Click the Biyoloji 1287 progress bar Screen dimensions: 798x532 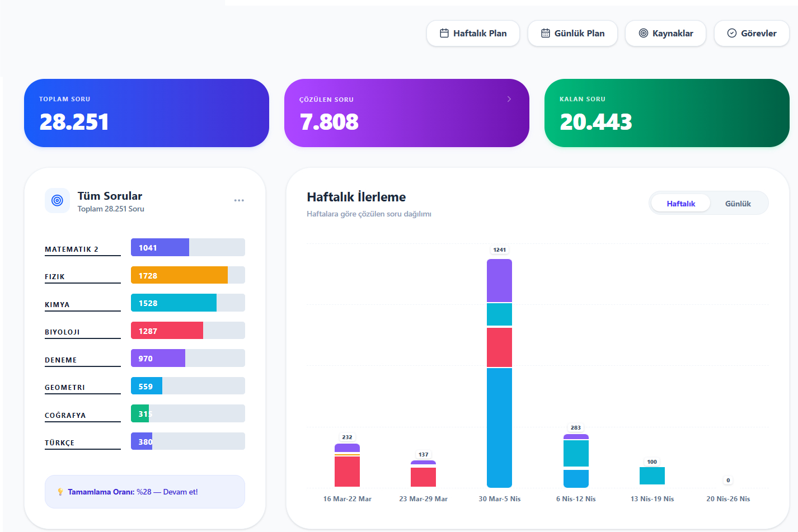pos(187,331)
